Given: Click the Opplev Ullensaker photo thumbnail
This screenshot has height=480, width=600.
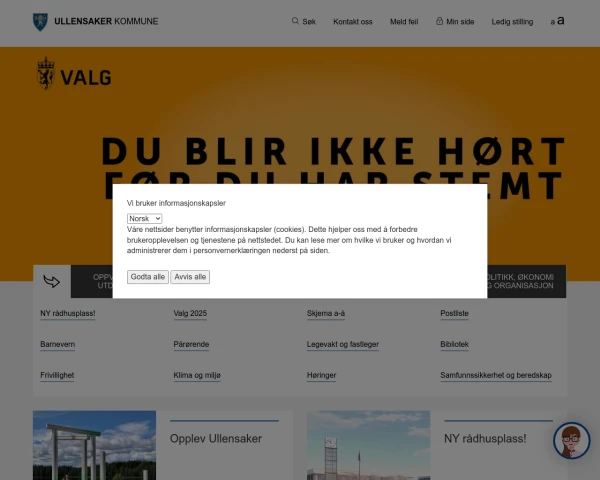Looking at the screenshot, I should [x=94, y=445].
